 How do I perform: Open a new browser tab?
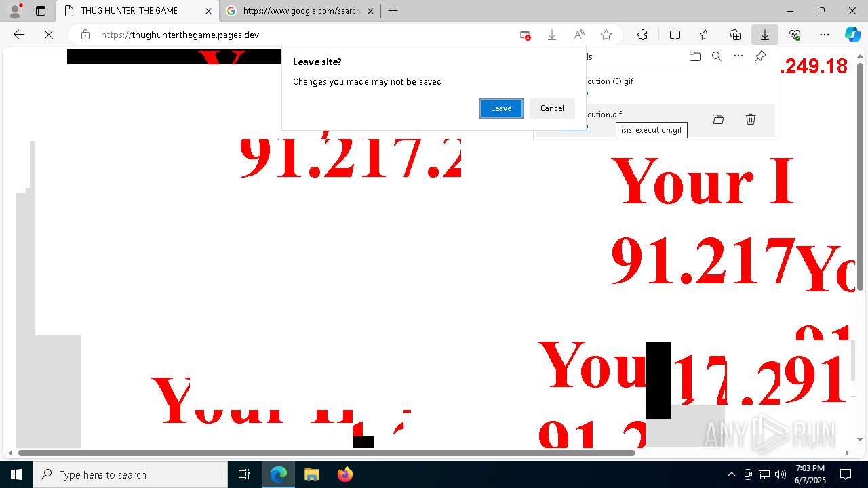coord(393,11)
